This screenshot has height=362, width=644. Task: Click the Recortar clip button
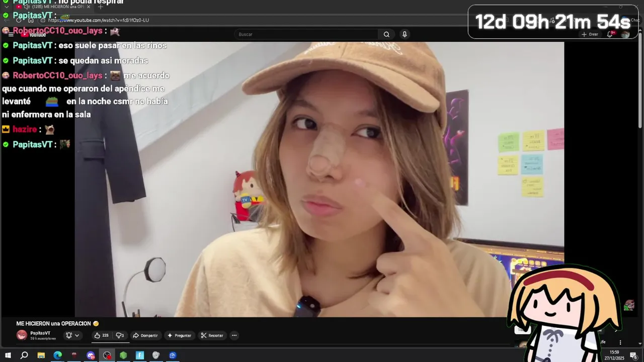point(212,335)
